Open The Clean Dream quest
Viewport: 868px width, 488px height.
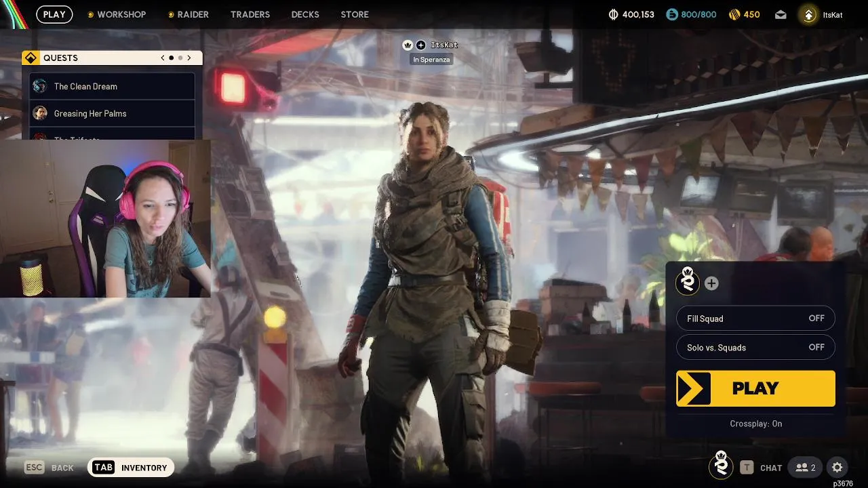point(113,86)
